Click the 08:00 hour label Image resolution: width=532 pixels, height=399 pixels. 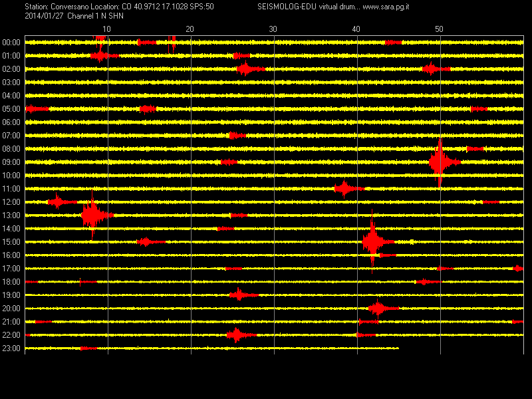tap(11, 149)
